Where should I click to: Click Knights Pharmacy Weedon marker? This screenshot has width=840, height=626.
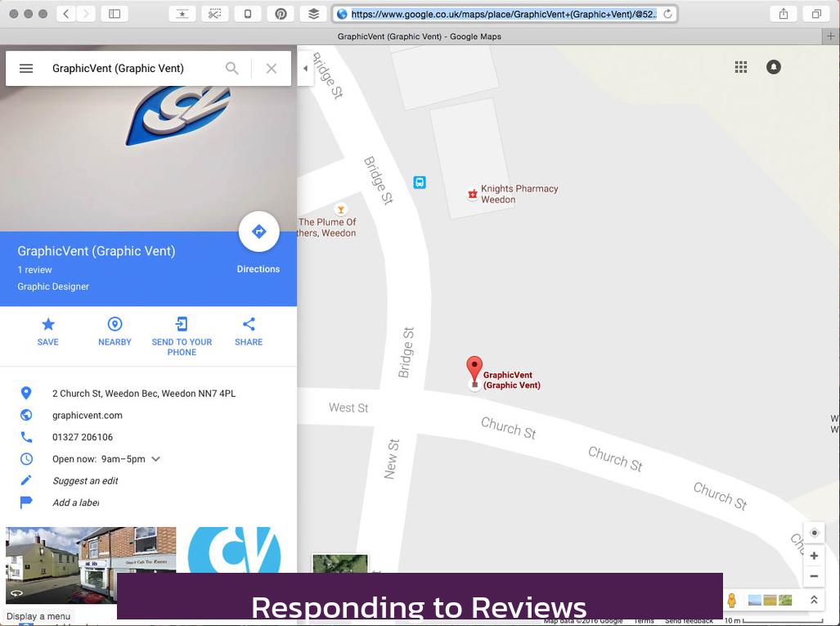point(473,194)
